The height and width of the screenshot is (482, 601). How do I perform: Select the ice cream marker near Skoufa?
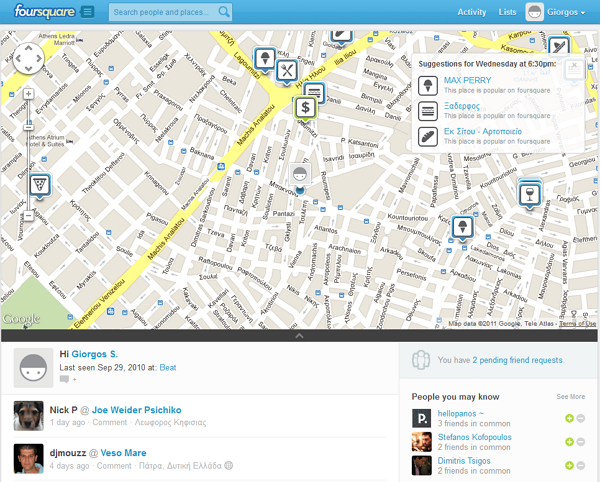pyautogui.click(x=463, y=227)
